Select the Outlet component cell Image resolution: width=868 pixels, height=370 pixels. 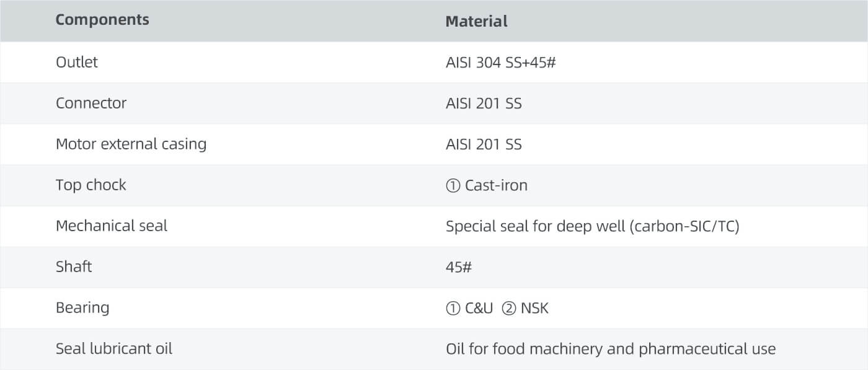tap(77, 62)
